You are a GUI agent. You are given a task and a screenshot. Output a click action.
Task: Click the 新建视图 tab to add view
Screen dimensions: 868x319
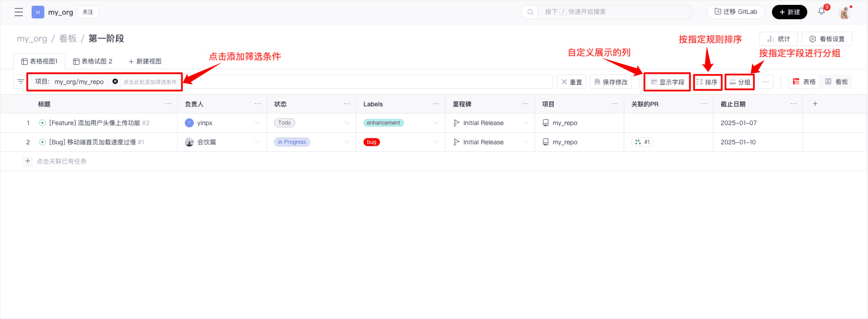[145, 61]
